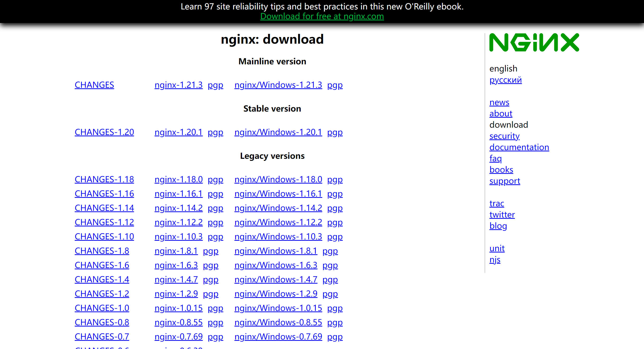Open the news sidebar page

click(x=499, y=102)
